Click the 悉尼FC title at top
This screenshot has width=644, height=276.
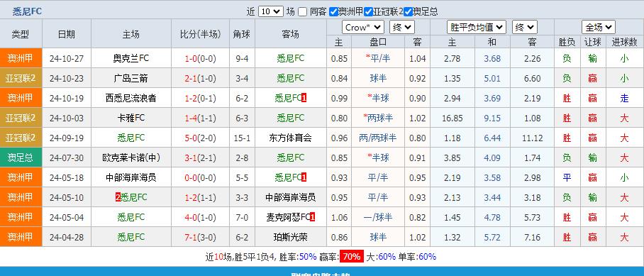tap(27, 11)
